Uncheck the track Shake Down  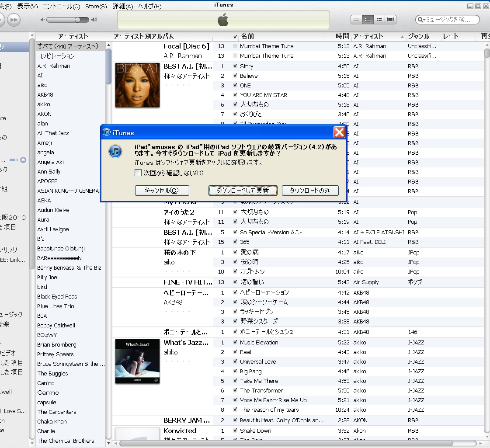(x=235, y=431)
